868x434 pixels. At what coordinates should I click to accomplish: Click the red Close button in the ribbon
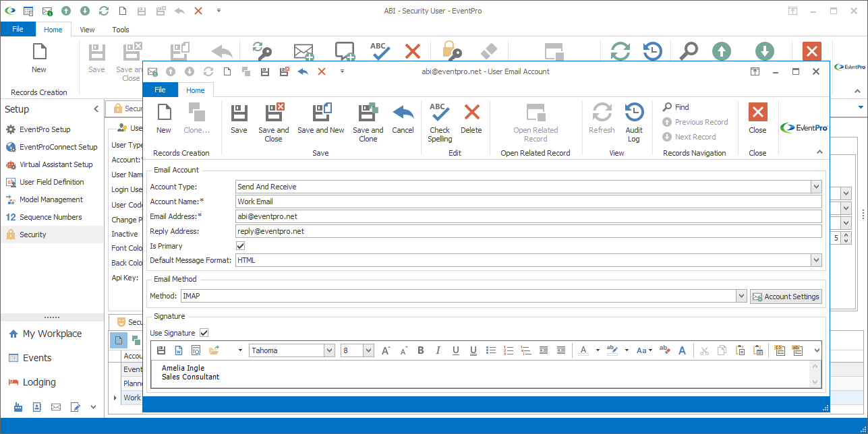757,118
